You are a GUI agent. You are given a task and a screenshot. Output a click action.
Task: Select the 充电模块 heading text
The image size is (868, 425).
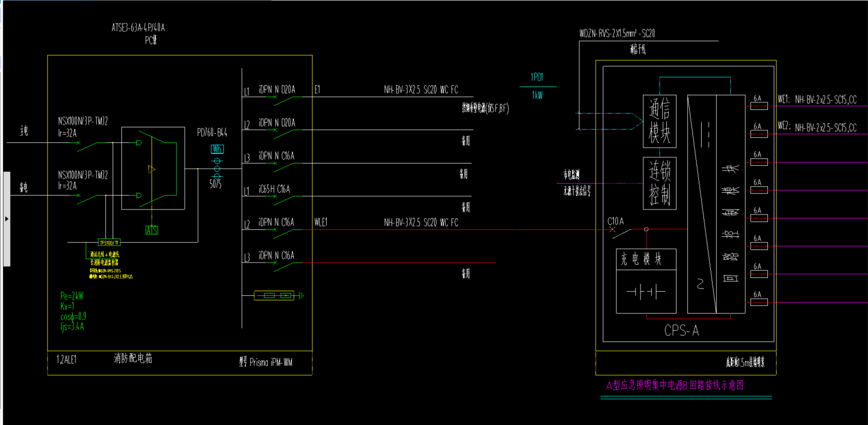[x=642, y=259]
